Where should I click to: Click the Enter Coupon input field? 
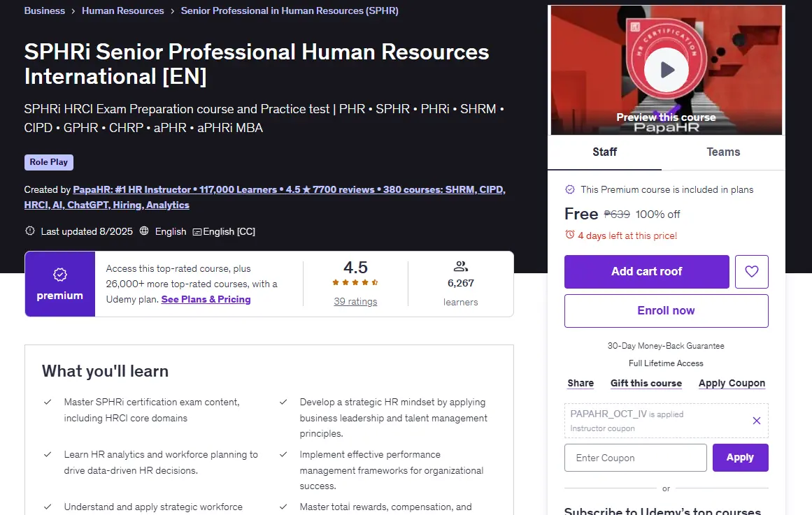click(636, 458)
